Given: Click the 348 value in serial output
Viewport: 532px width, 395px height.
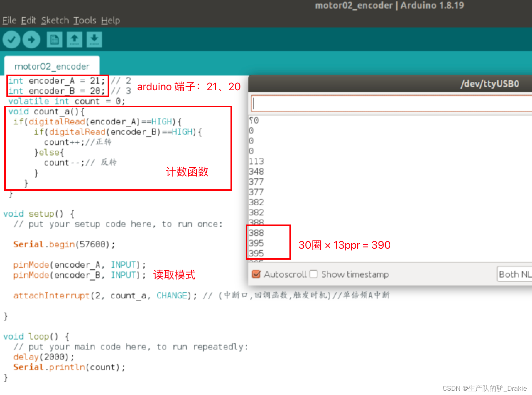Looking at the screenshot, I should [x=256, y=172].
